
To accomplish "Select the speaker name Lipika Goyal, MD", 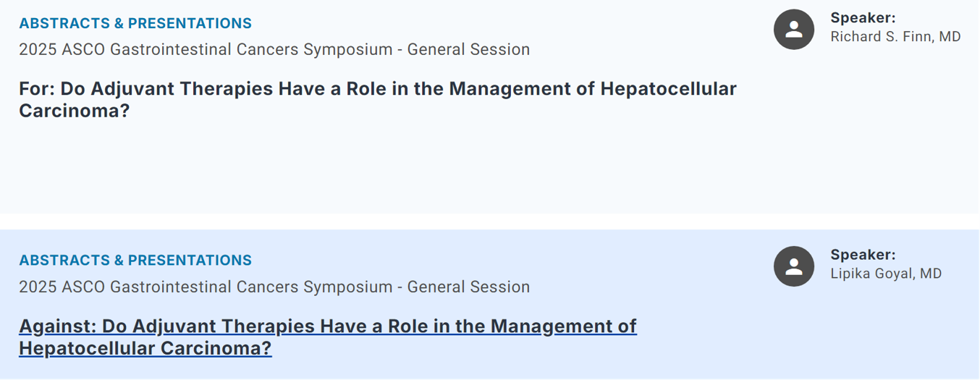I will (x=886, y=274).
